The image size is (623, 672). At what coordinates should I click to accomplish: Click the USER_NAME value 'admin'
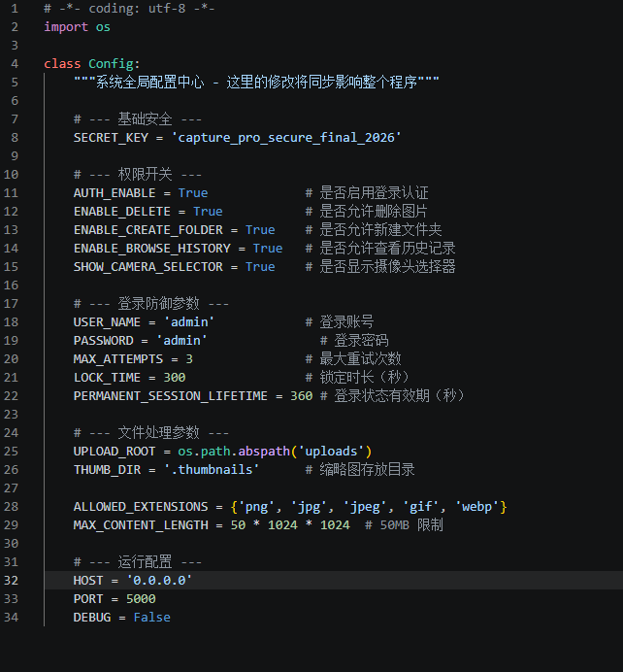[x=188, y=322]
